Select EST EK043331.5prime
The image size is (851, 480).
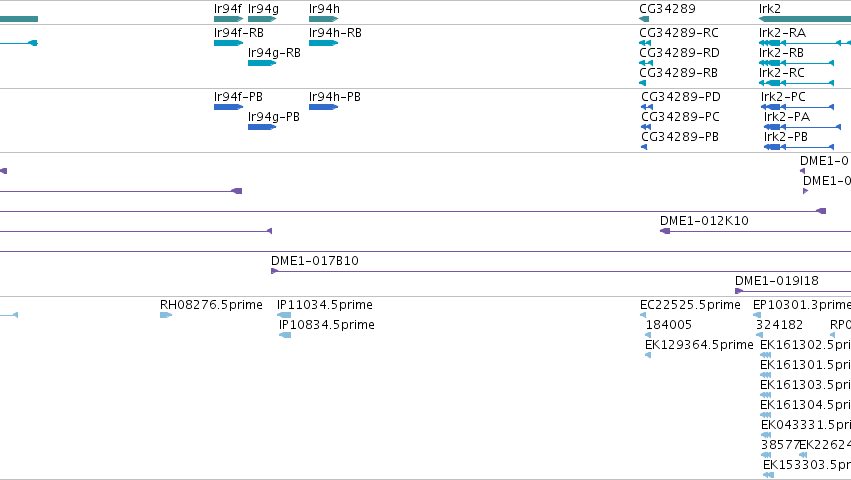[766, 435]
